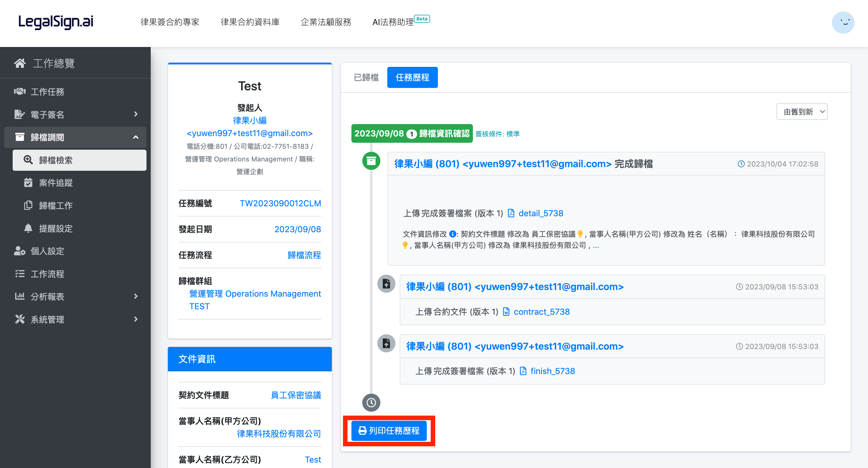This screenshot has height=468, width=868.
Task: Click the 列印任務歷程 print button
Action: click(x=389, y=431)
